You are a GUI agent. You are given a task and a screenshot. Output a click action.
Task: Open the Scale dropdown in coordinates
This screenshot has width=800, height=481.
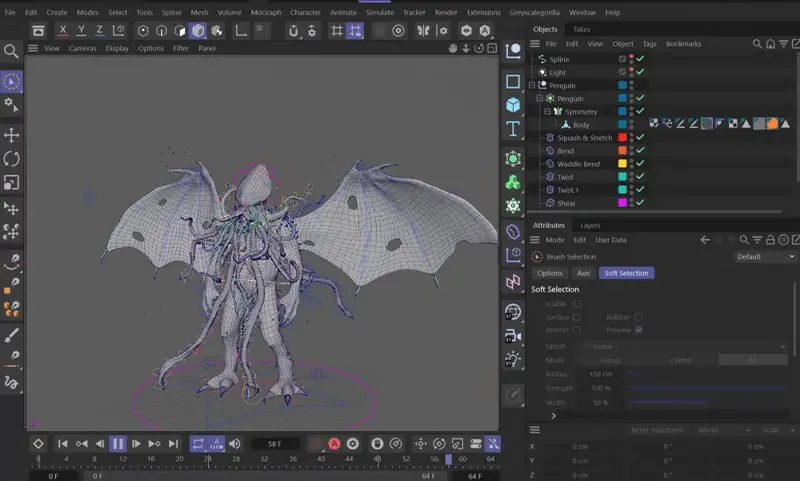pos(778,430)
